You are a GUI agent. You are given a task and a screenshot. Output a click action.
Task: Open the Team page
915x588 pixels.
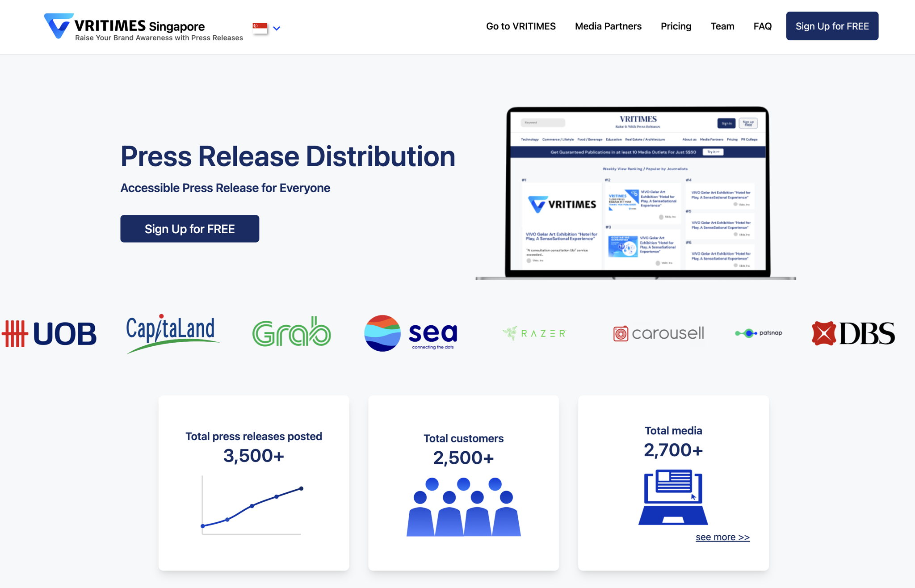tap(722, 26)
